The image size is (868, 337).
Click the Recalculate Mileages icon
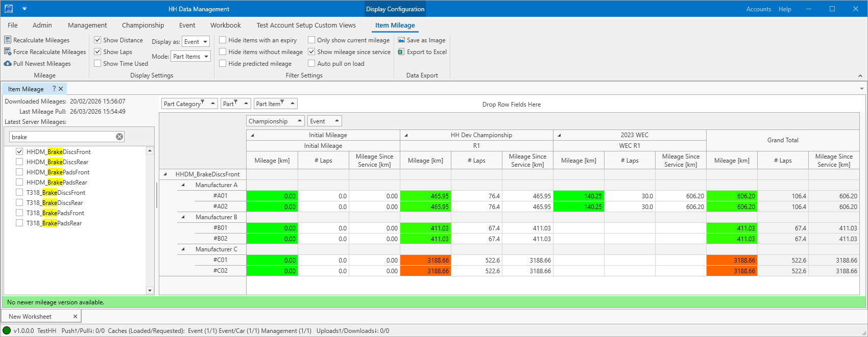(x=8, y=40)
